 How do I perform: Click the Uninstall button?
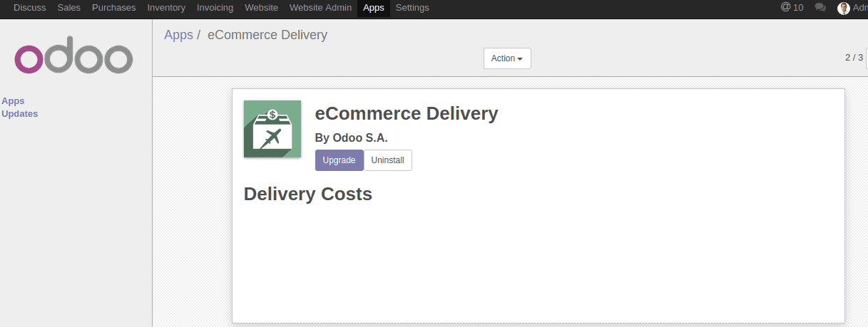click(x=388, y=160)
